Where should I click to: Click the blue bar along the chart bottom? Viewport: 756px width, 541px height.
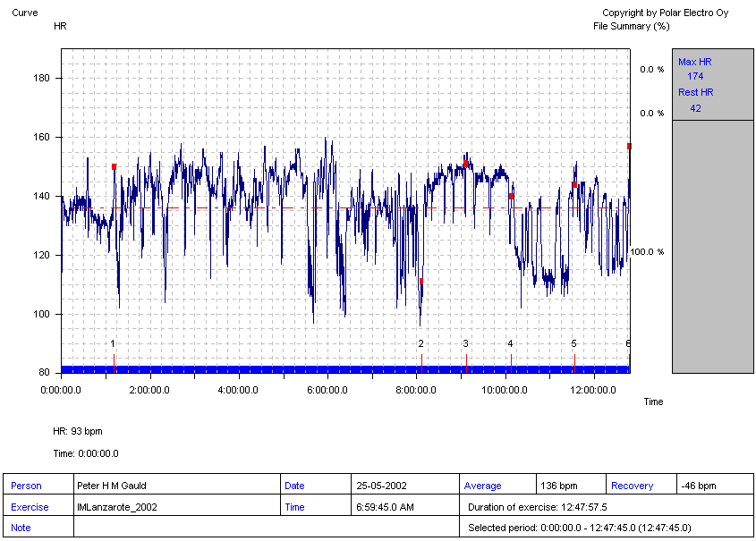coord(344,369)
